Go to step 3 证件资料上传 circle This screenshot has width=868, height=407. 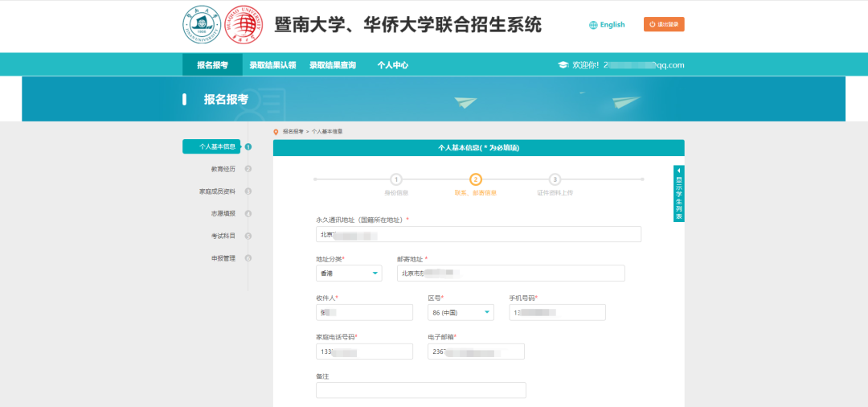[555, 179]
